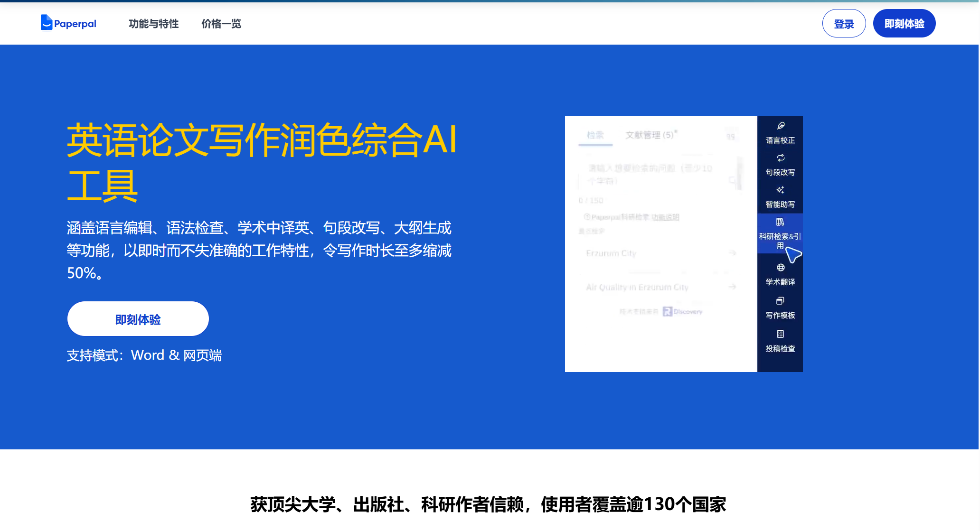
Task: Click the quote icon beside tabs
Action: point(731,136)
